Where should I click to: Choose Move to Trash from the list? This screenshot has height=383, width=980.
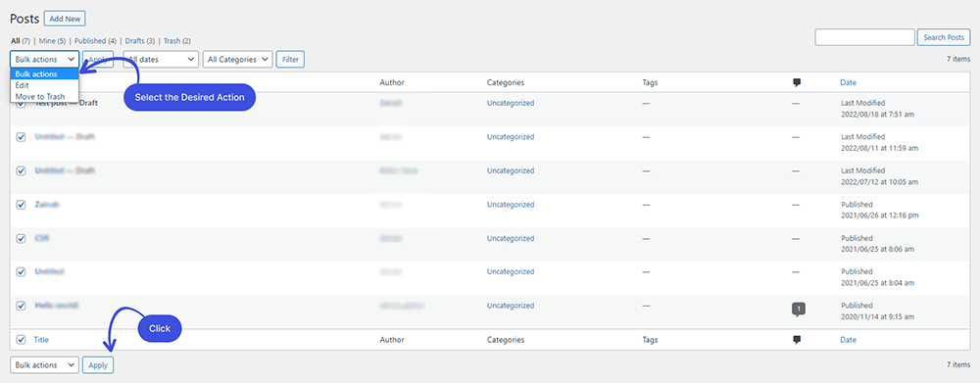pyautogui.click(x=39, y=96)
